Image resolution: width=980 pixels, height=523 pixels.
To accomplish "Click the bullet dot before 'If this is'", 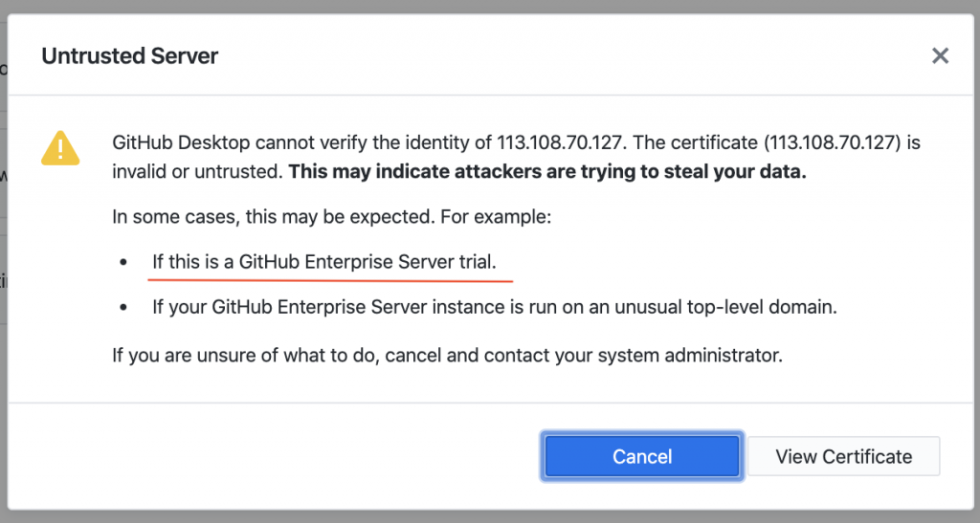I will pos(122,263).
